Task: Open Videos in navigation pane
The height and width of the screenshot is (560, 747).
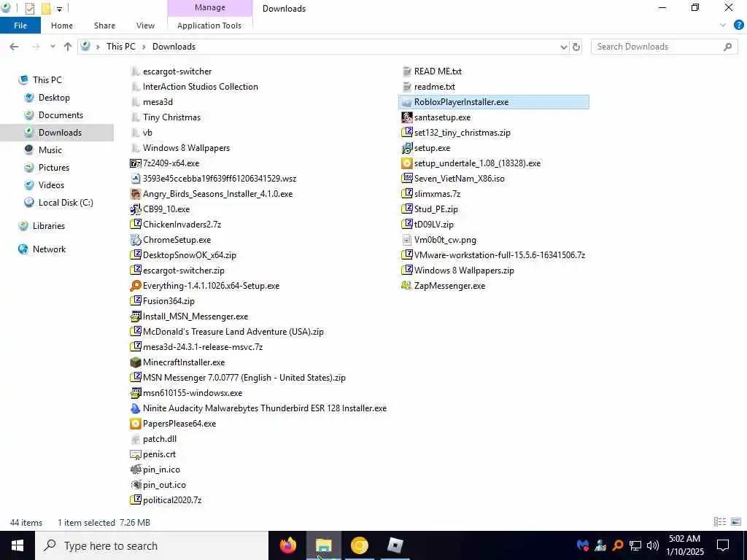Action: pyautogui.click(x=51, y=185)
